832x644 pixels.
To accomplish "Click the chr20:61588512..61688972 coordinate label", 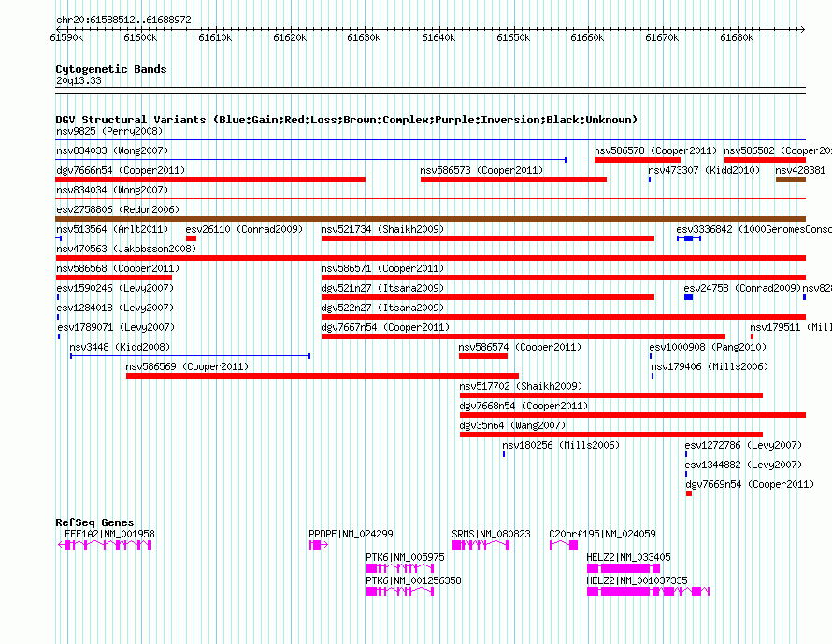I will 123,20.
